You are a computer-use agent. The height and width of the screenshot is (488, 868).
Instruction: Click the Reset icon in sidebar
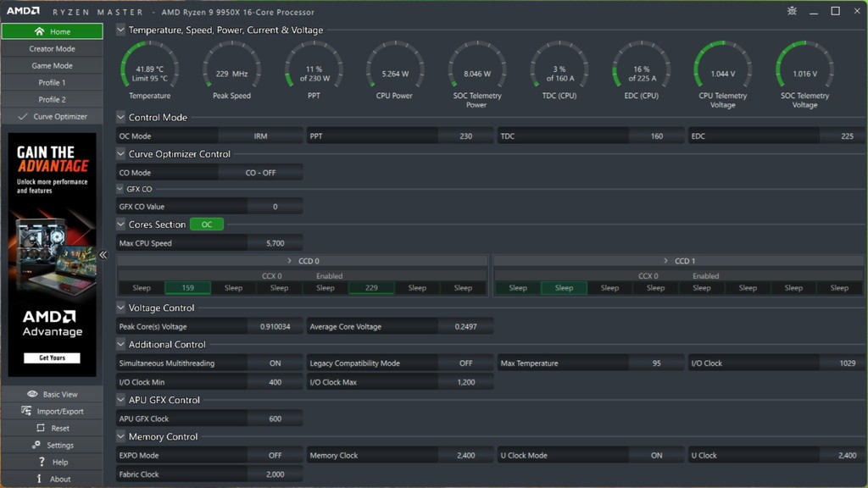click(x=40, y=428)
